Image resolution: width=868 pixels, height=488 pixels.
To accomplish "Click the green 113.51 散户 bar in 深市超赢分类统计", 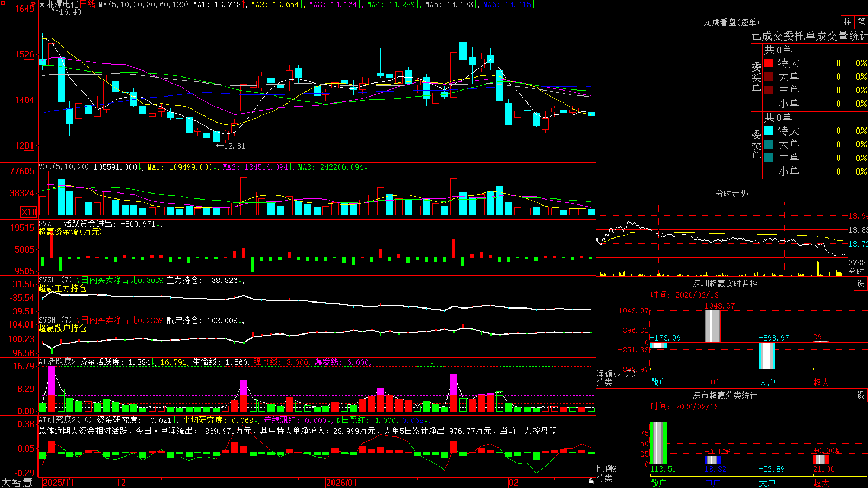I will click(x=659, y=442).
